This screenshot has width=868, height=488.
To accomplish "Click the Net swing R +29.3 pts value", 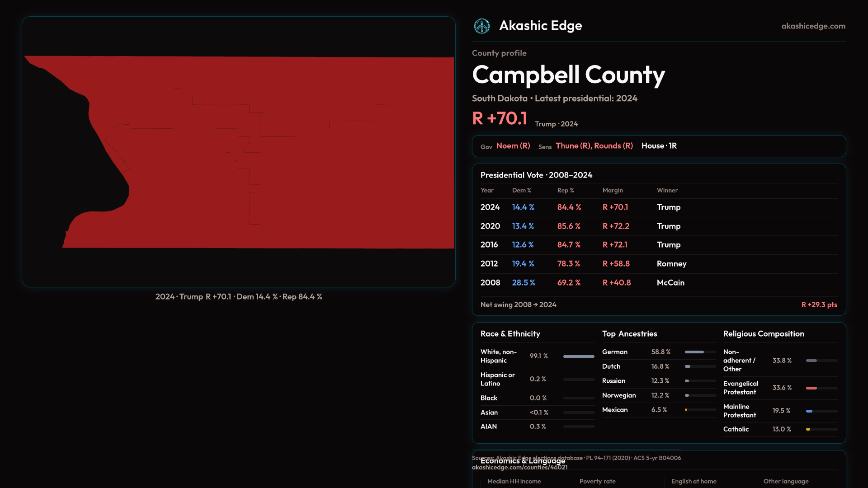I will click(819, 305).
